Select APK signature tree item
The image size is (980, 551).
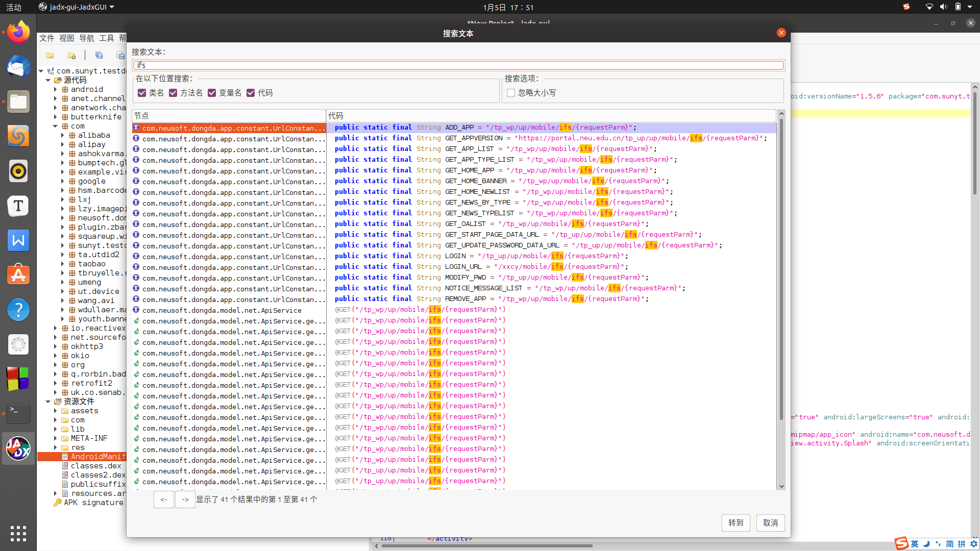point(88,503)
